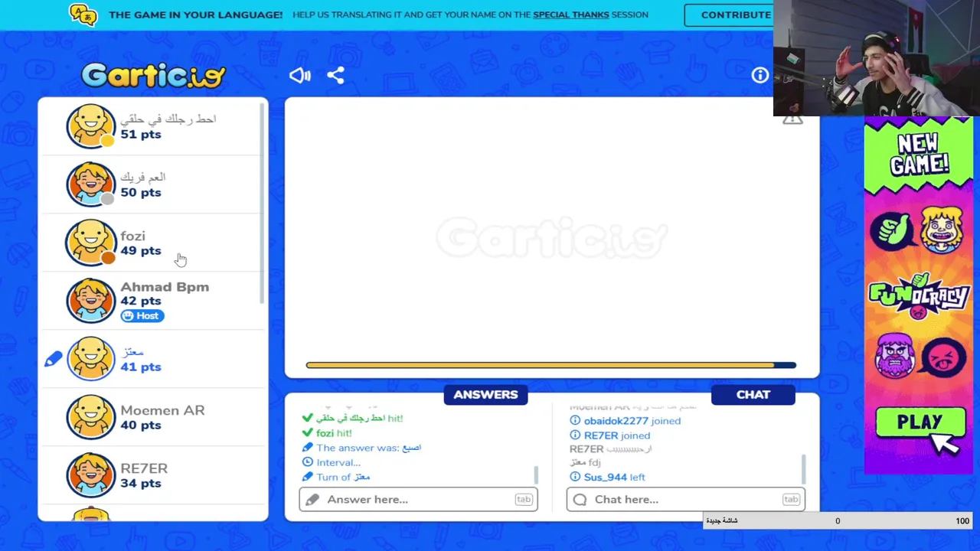Viewport: 980px width, 551px height.
Task: Click info icon beside obaidok2277 joined
Action: tap(575, 421)
